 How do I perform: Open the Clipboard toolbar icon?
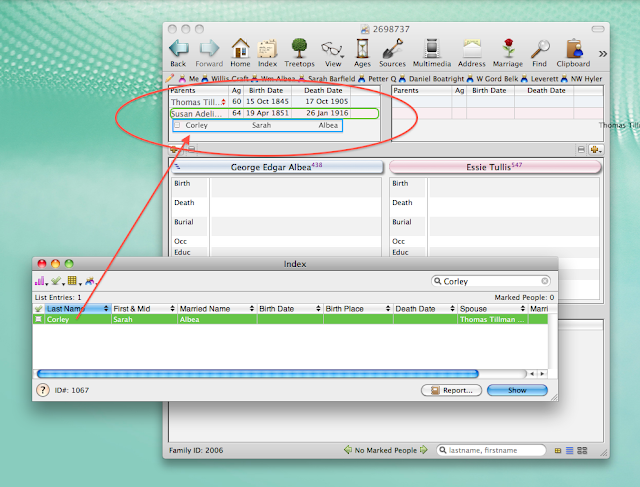(x=575, y=51)
